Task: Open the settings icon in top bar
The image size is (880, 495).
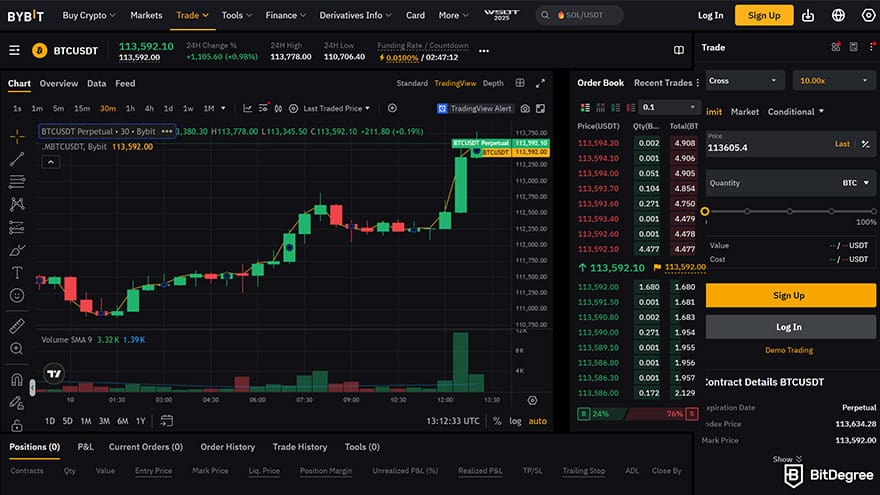Action: point(868,15)
